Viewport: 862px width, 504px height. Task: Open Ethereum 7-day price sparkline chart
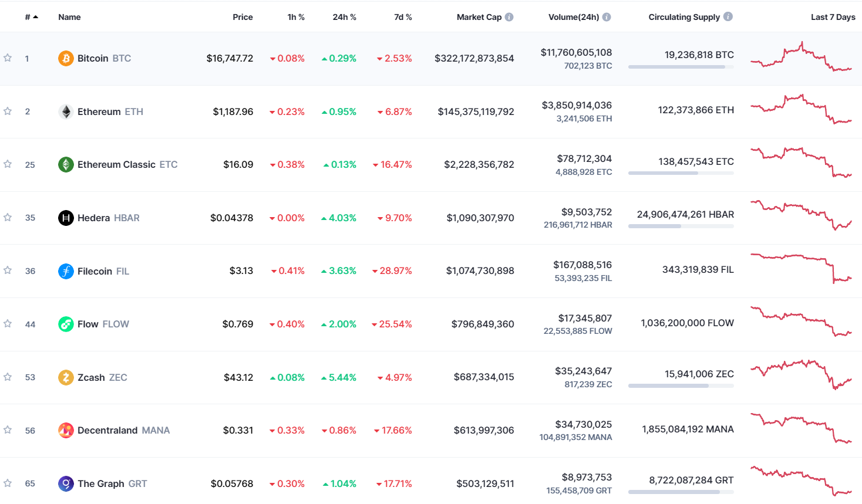802,109
